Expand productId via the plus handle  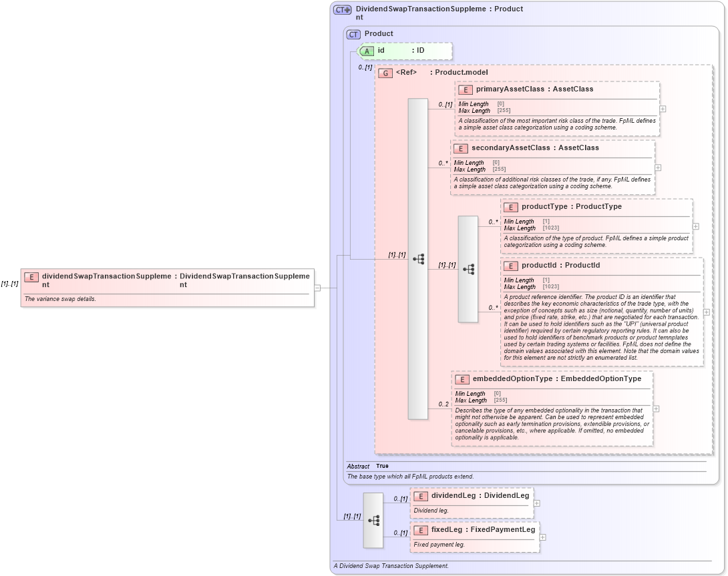(x=707, y=311)
